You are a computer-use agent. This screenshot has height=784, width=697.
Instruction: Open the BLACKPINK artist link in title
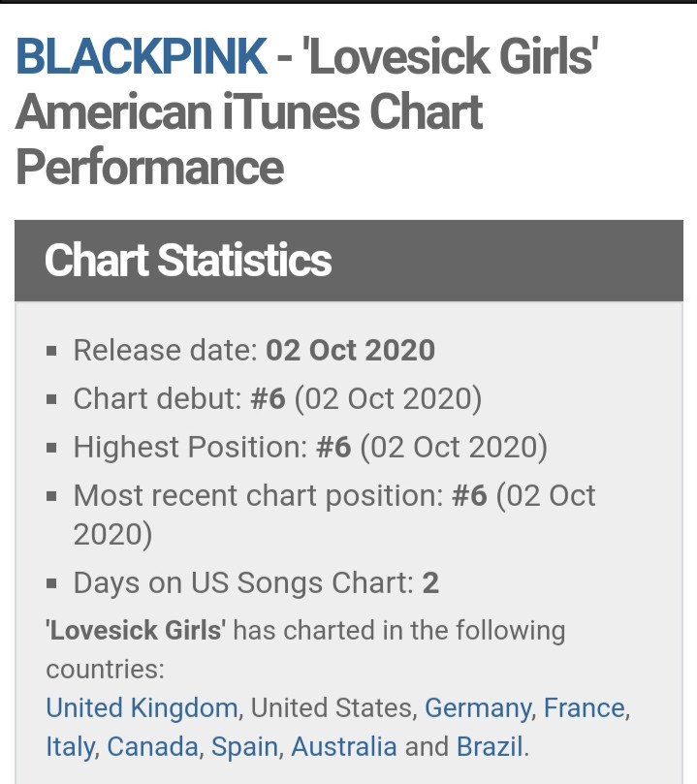pyautogui.click(x=142, y=55)
